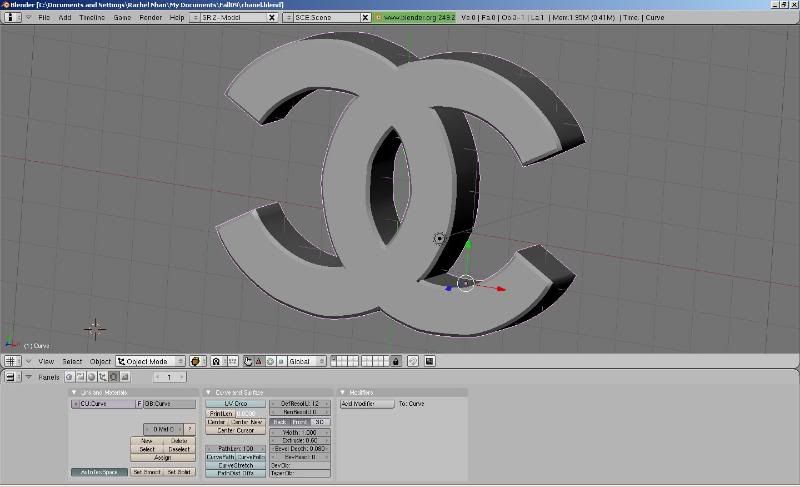Click the New material button
This screenshot has width=800, height=487.
click(x=146, y=441)
